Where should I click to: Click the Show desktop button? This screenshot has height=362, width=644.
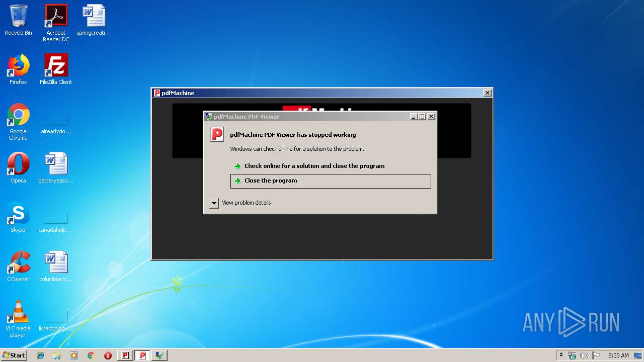tap(638, 355)
